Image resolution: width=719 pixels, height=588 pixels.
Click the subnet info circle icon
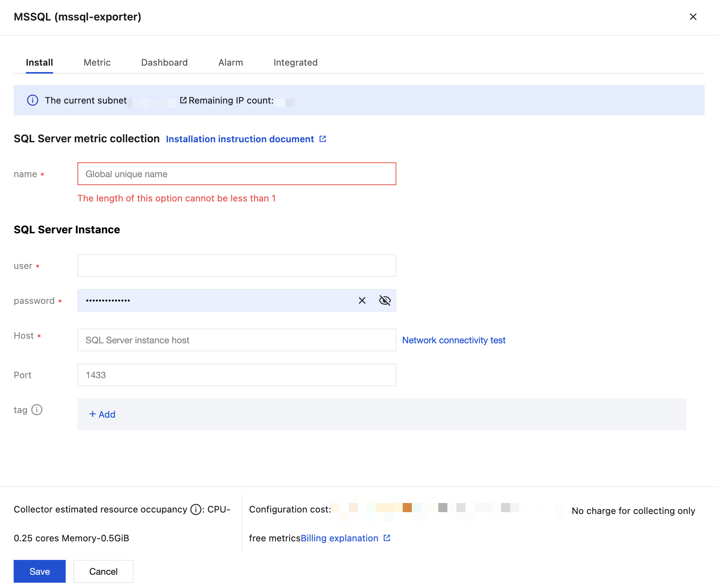coord(33,100)
